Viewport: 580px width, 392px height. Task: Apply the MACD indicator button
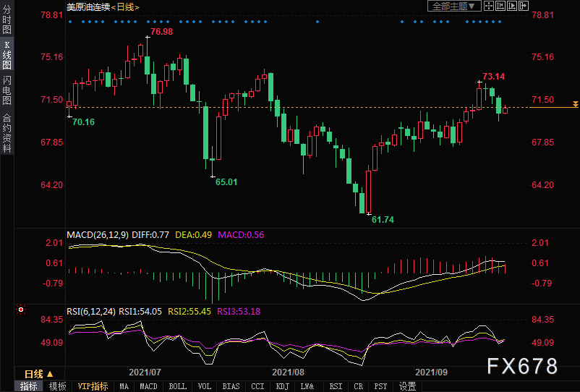coord(149,386)
